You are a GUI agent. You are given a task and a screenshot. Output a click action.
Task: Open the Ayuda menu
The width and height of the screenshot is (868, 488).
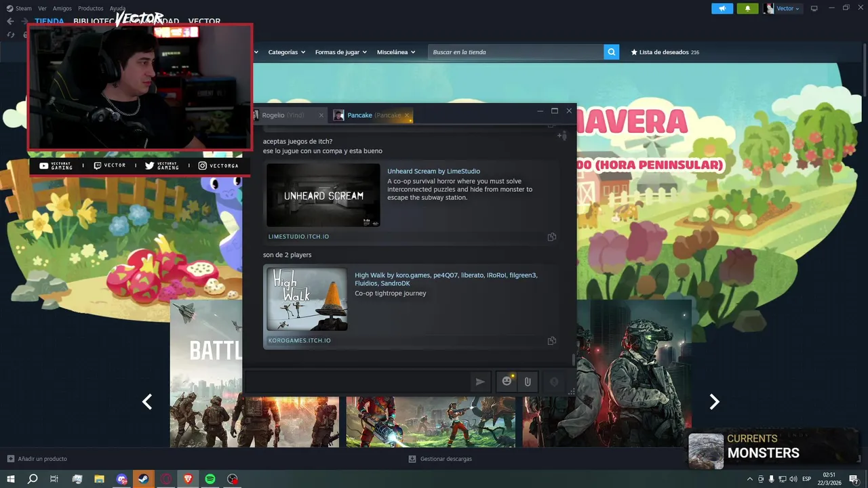tap(117, 8)
